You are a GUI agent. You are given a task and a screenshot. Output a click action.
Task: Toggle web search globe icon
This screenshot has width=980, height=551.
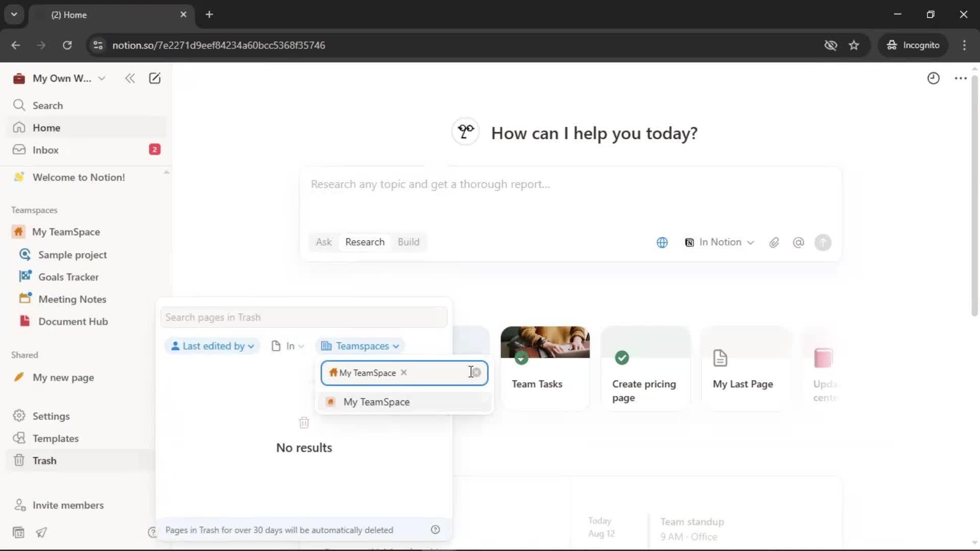(x=662, y=242)
